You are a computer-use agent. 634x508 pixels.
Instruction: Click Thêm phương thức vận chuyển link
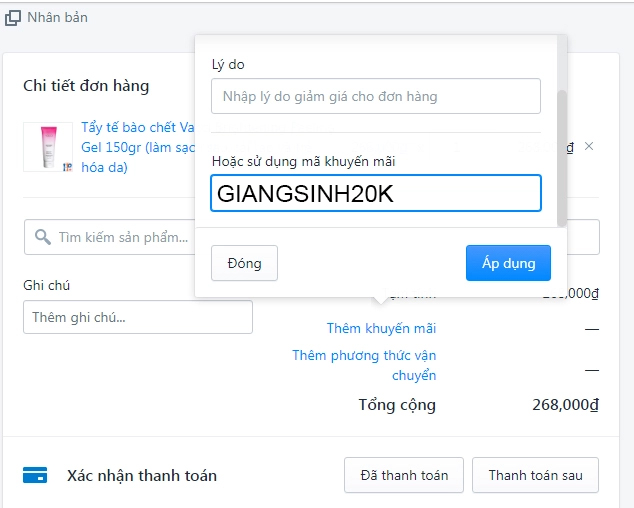tap(364, 365)
